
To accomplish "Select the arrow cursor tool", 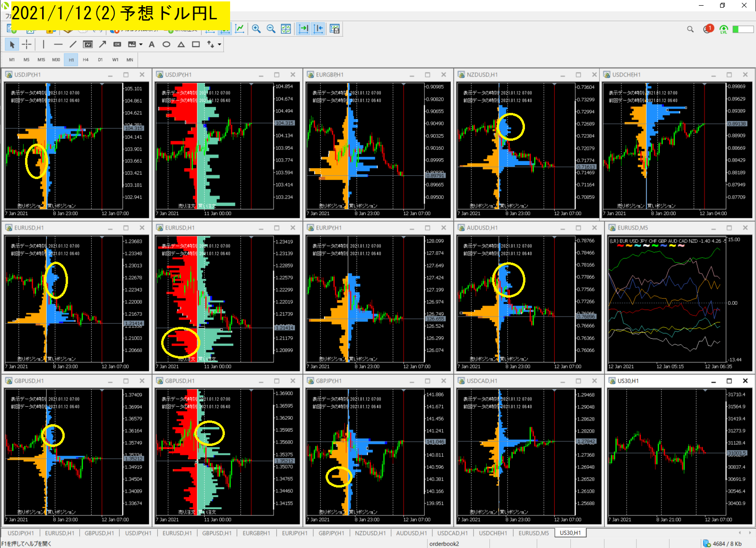I will coord(12,44).
